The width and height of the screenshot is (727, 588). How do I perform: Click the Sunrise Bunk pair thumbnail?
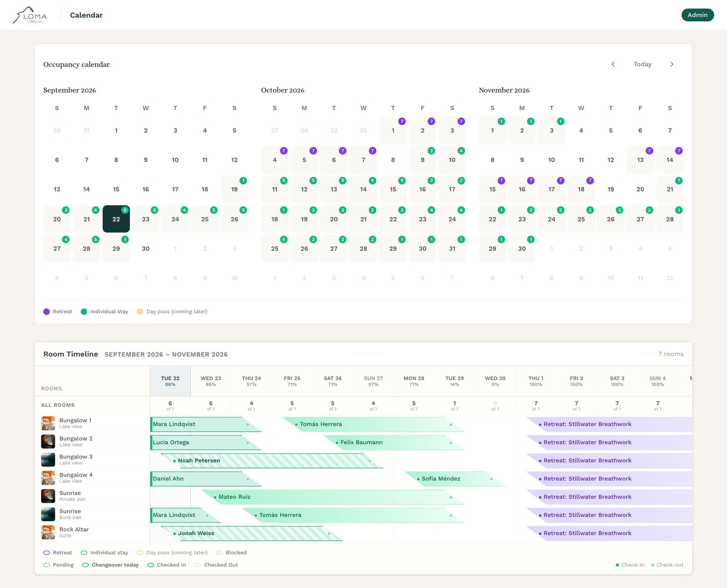(48, 514)
